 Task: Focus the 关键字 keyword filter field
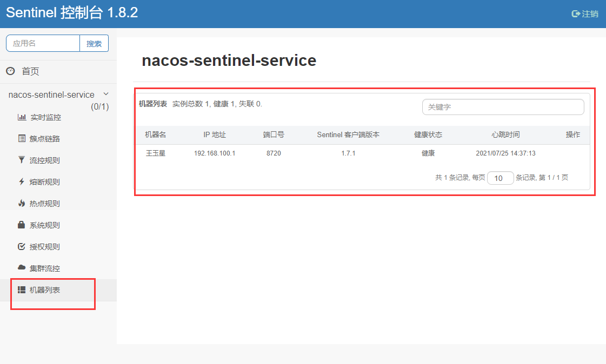click(503, 107)
